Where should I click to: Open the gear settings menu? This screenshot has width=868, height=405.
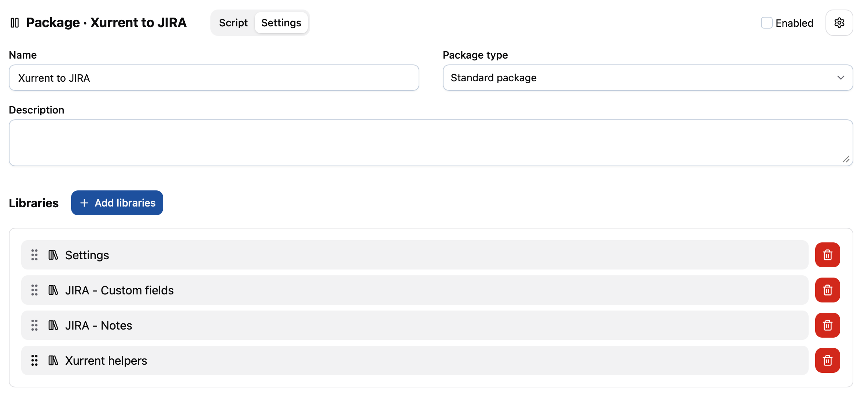tap(839, 23)
